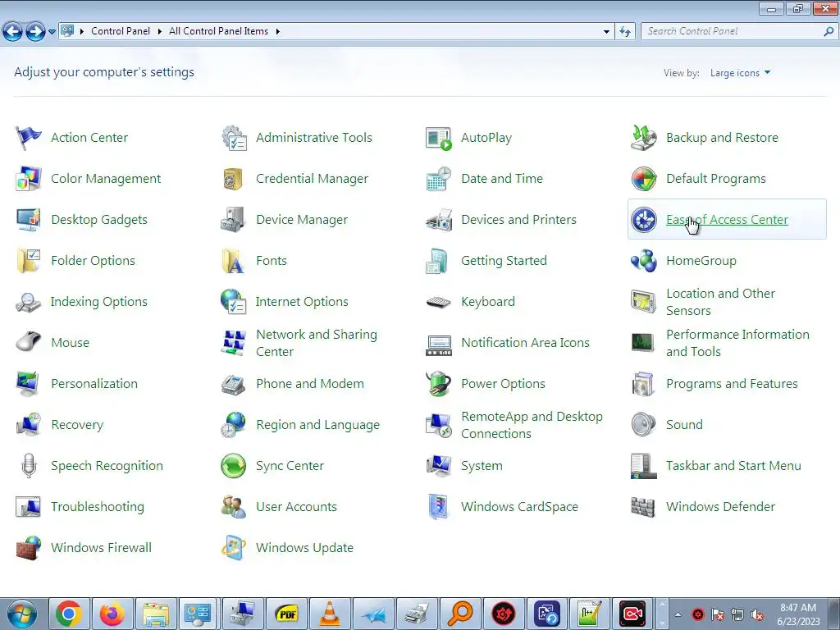Image resolution: width=840 pixels, height=630 pixels.
Task: Open the Action Center flag icon
Action: (29, 138)
